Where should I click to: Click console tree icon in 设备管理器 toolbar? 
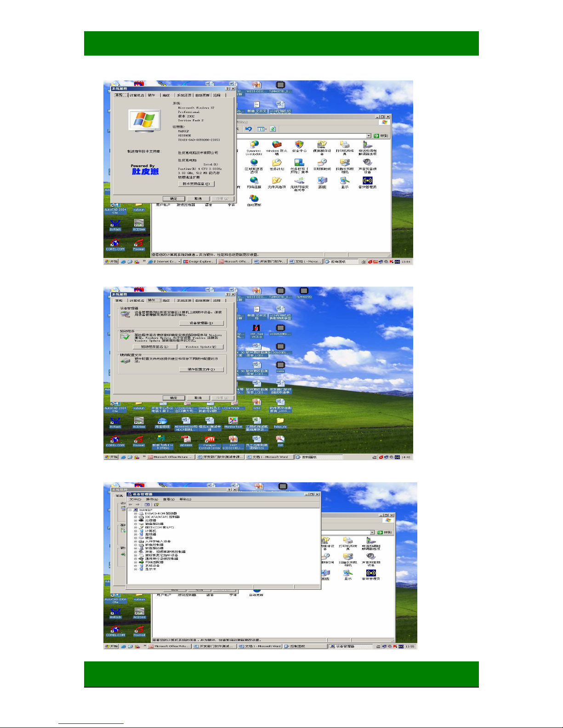[147, 504]
